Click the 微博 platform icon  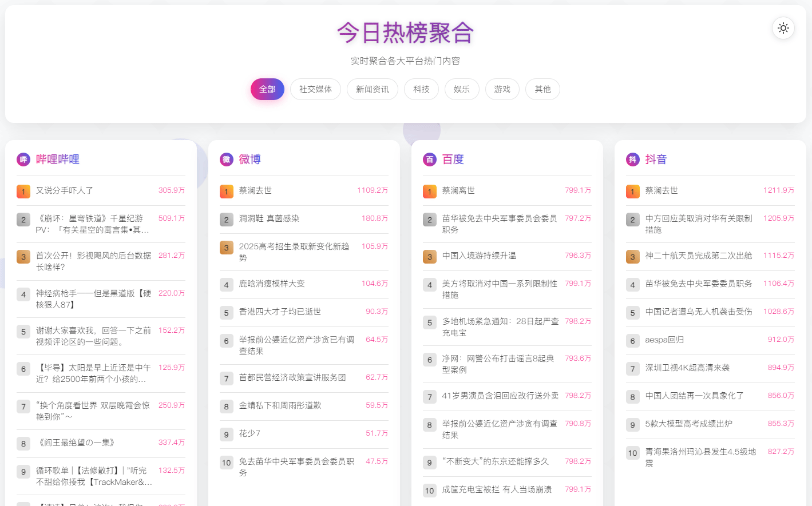tap(227, 160)
